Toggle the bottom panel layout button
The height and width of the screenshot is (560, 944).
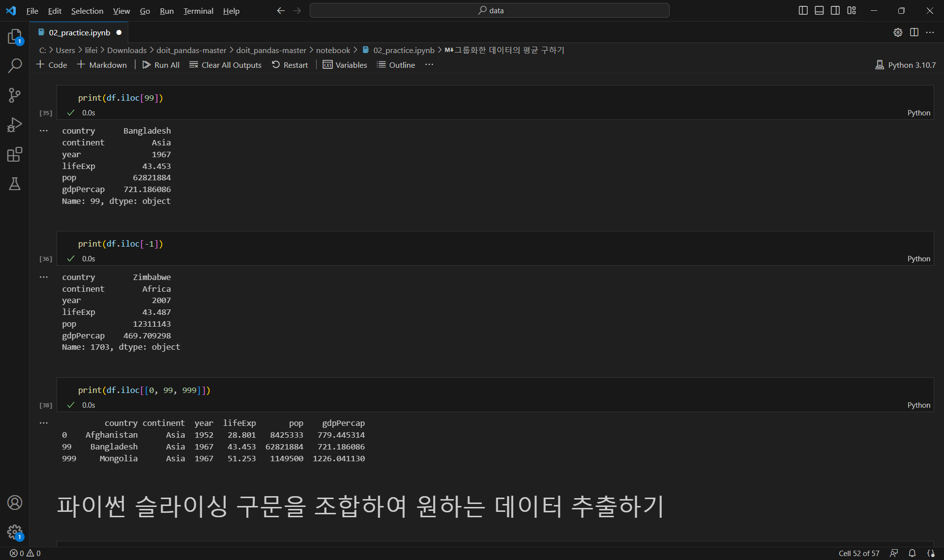pyautogui.click(x=819, y=10)
